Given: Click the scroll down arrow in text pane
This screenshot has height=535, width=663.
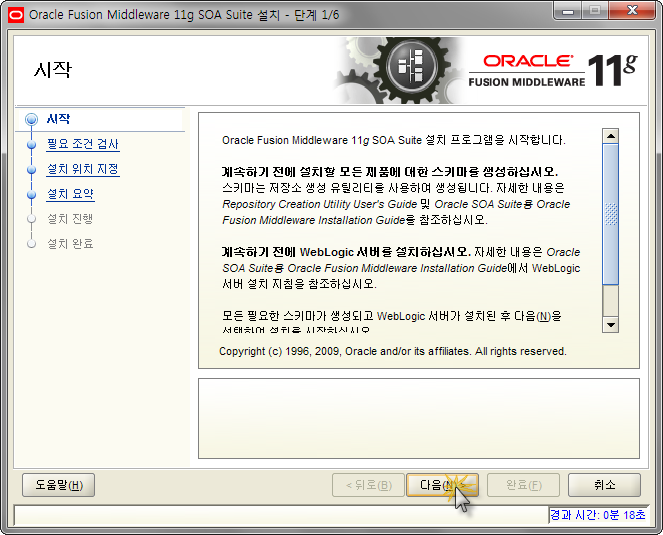Looking at the screenshot, I should tap(611, 324).
